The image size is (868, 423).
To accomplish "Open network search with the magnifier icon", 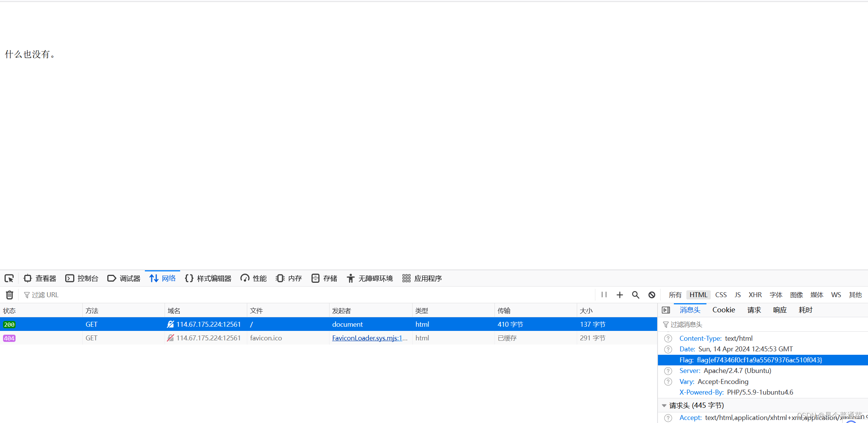I will tap(636, 295).
